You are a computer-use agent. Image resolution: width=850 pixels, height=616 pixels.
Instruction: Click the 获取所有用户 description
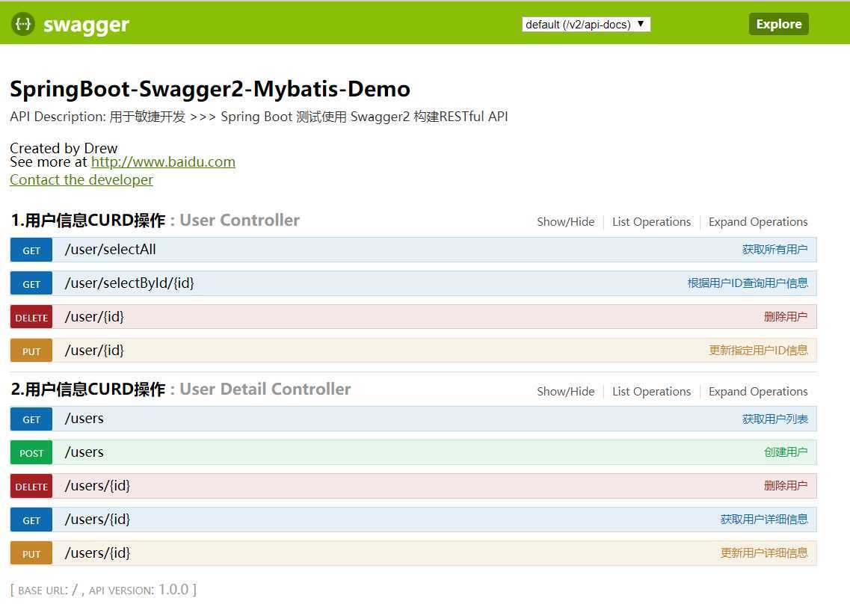(774, 250)
